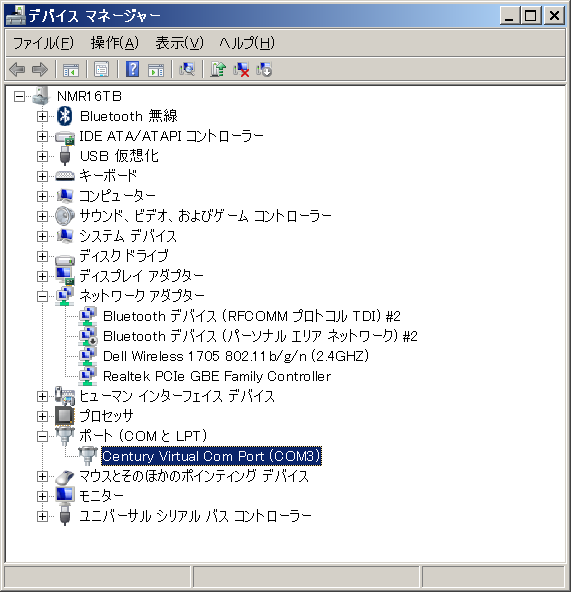571x592 pixels.
Task: Expand the システム デバイス node
Action: (x=42, y=237)
